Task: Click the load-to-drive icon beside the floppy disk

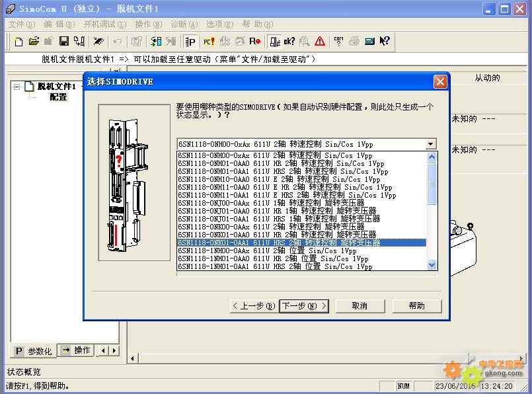Action: (x=79, y=42)
